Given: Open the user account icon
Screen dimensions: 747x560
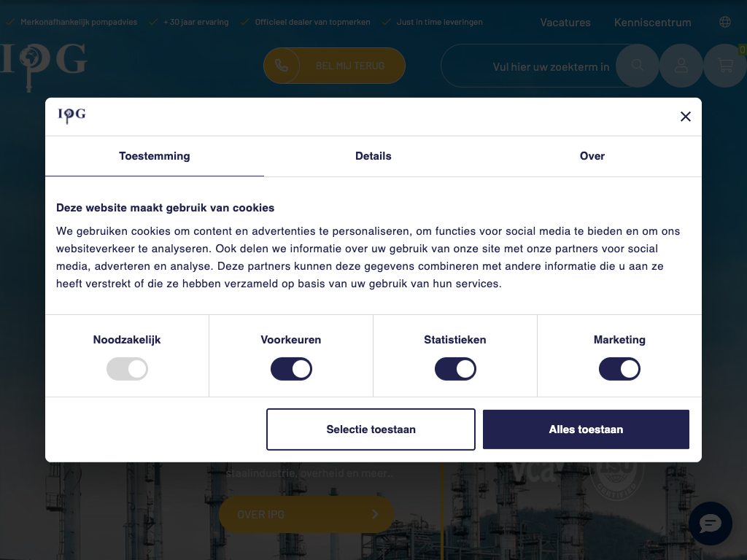Looking at the screenshot, I should pyautogui.click(x=681, y=66).
